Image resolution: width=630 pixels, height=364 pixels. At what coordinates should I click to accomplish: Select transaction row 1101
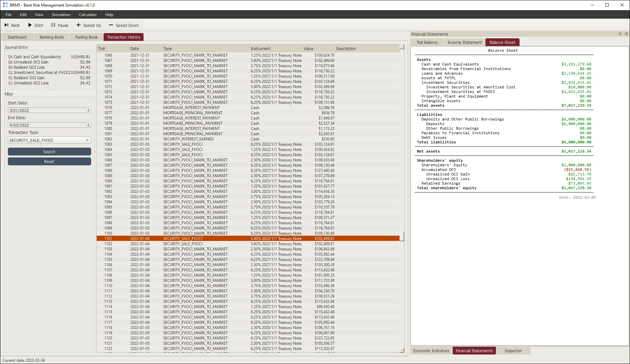coord(248,239)
